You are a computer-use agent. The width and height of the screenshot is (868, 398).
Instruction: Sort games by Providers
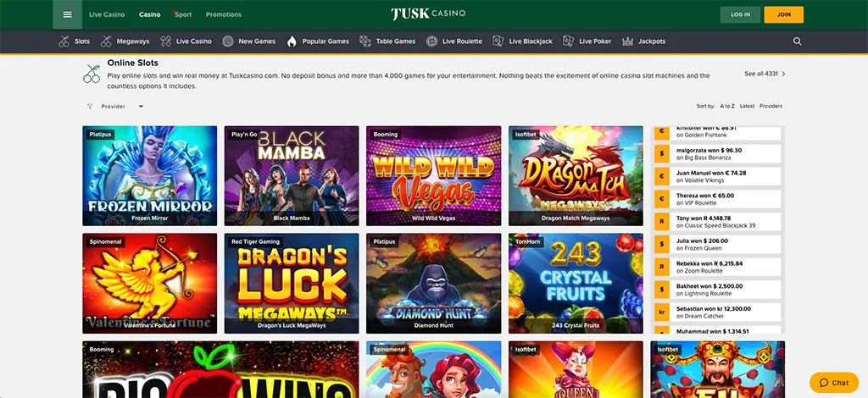click(771, 106)
